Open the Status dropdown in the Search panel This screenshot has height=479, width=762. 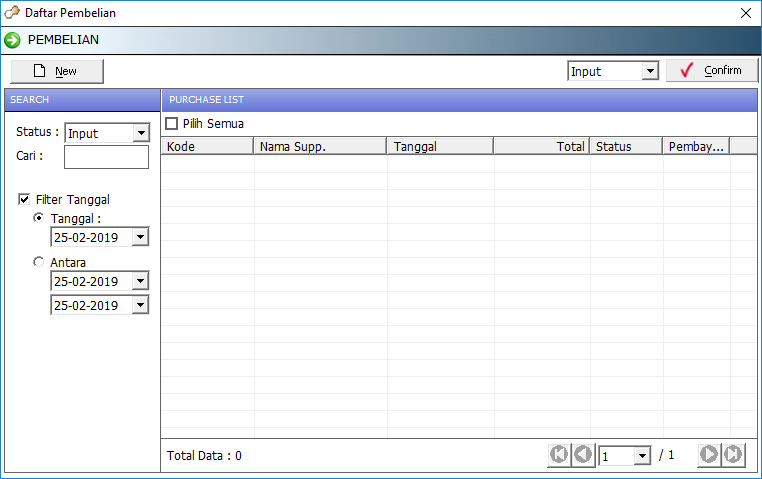coord(140,134)
